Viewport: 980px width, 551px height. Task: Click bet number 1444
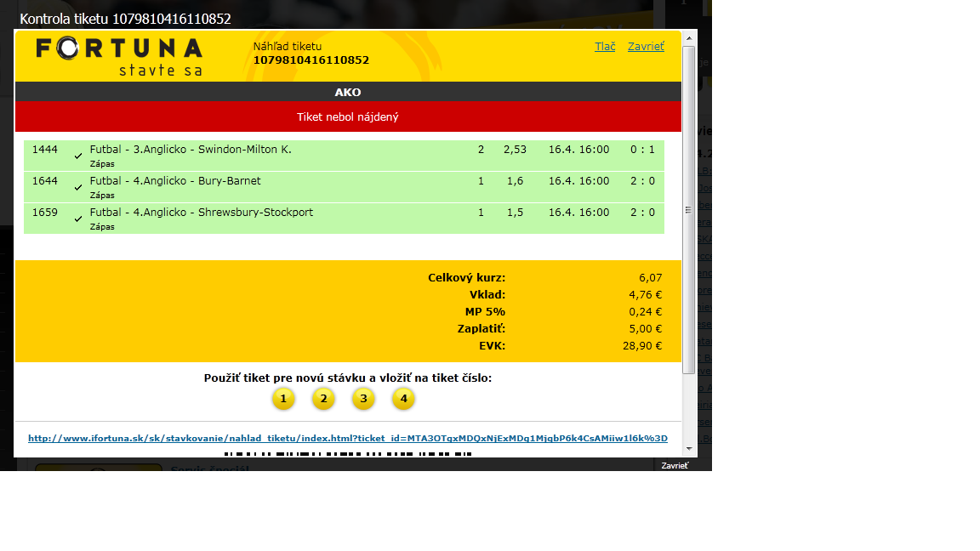45,150
